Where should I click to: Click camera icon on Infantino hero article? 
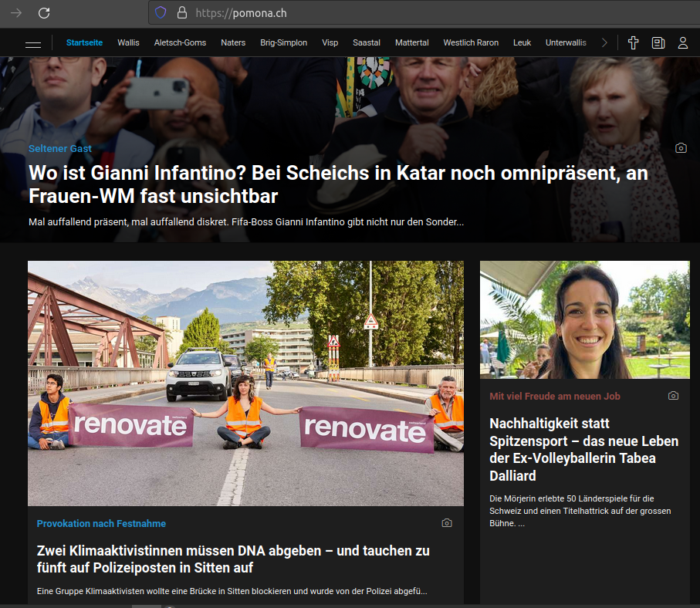[x=681, y=148]
